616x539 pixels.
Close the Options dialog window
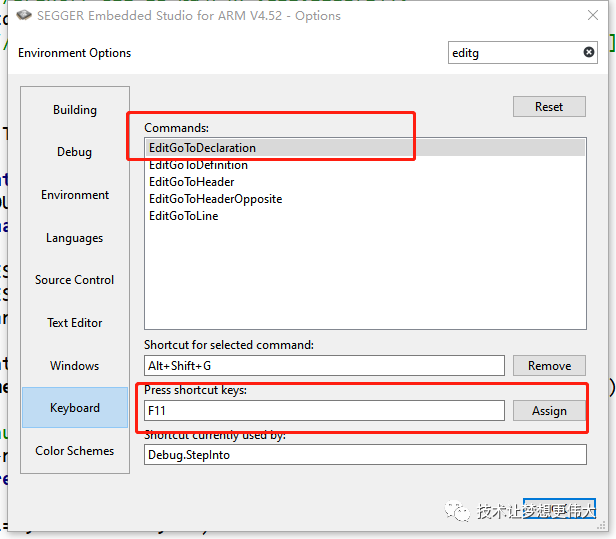pos(592,15)
